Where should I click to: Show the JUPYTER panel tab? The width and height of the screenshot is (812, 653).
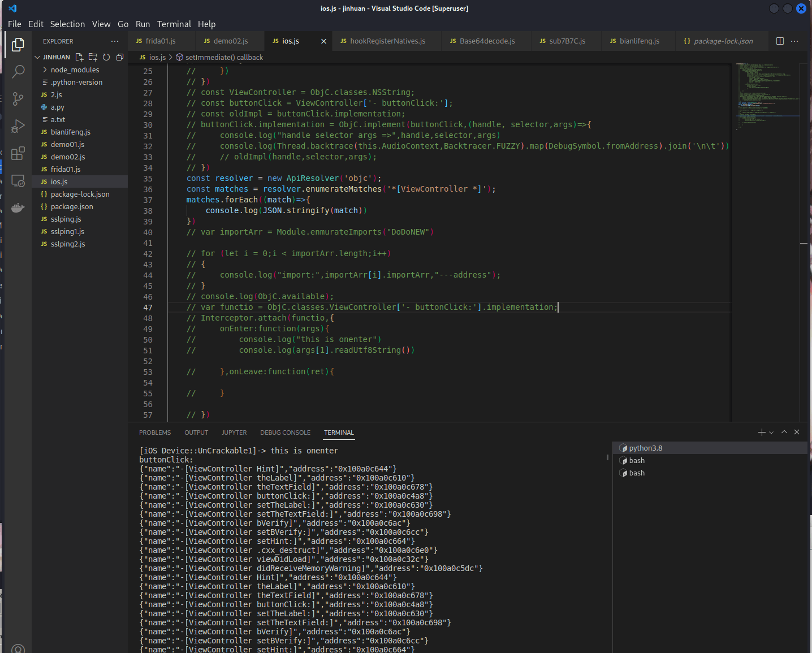[234, 433]
